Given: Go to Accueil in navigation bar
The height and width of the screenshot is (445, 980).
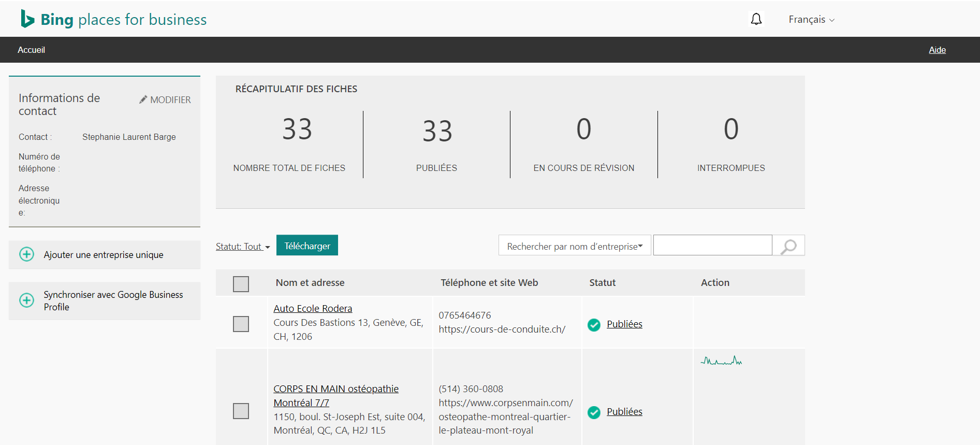Looking at the screenshot, I should click(31, 50).
